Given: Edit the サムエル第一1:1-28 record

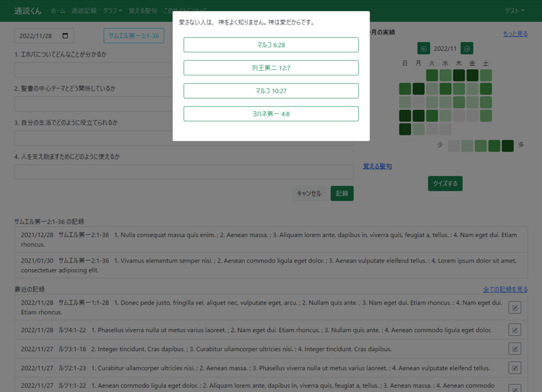Looking at the screenshot, I should tap(515, 308).
